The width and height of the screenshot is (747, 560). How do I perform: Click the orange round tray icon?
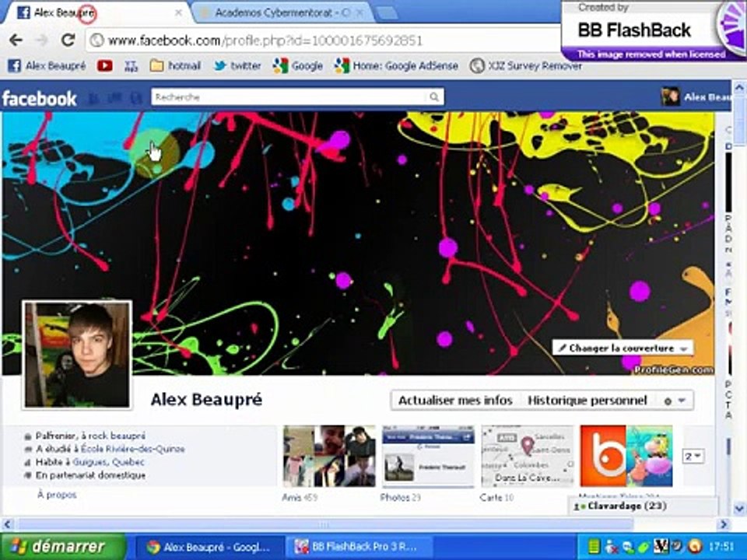click(x=695, y=546)
